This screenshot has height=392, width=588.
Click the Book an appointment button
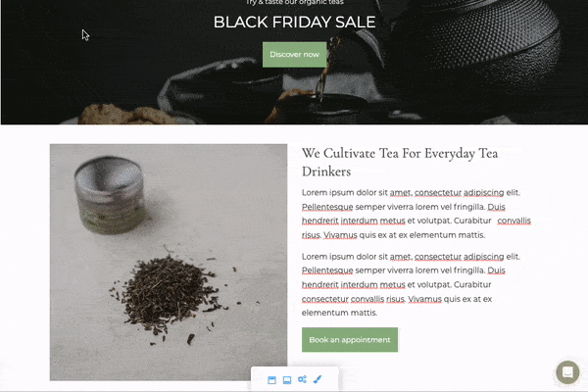(x=350, y=339)
